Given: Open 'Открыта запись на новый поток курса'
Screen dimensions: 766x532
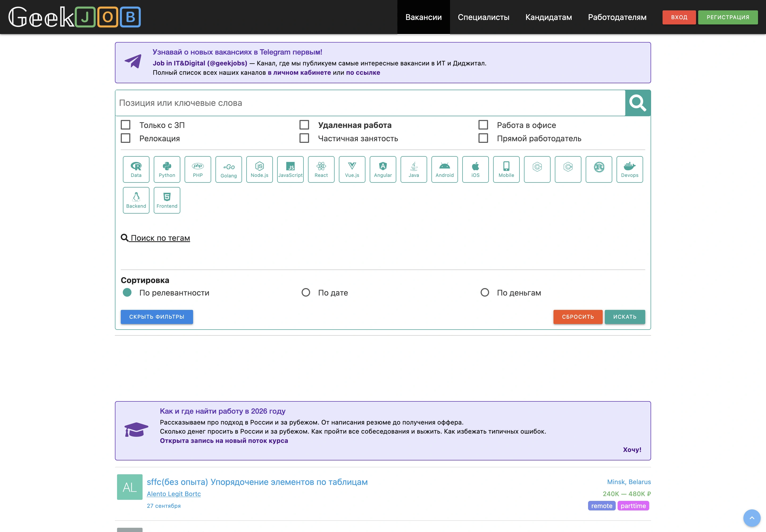Looking at the screenshot, I should [x=224, y=441].
